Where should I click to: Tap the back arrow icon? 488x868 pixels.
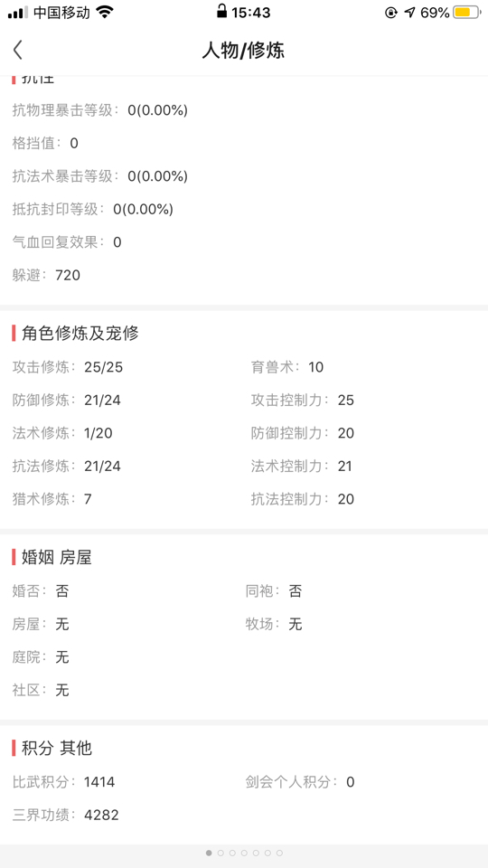point(18,50)
